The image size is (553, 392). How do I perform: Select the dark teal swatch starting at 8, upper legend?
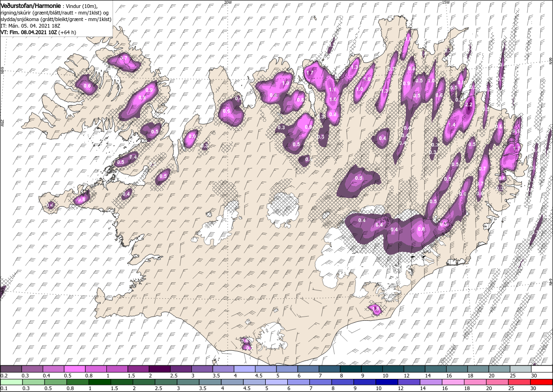click(351, 369)
